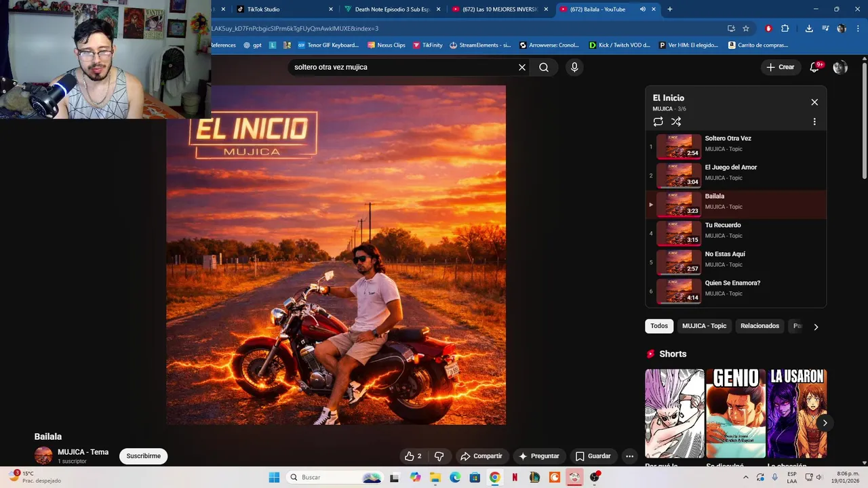Toggle playlist loop
868x488 pixels.
pos(658,122)
